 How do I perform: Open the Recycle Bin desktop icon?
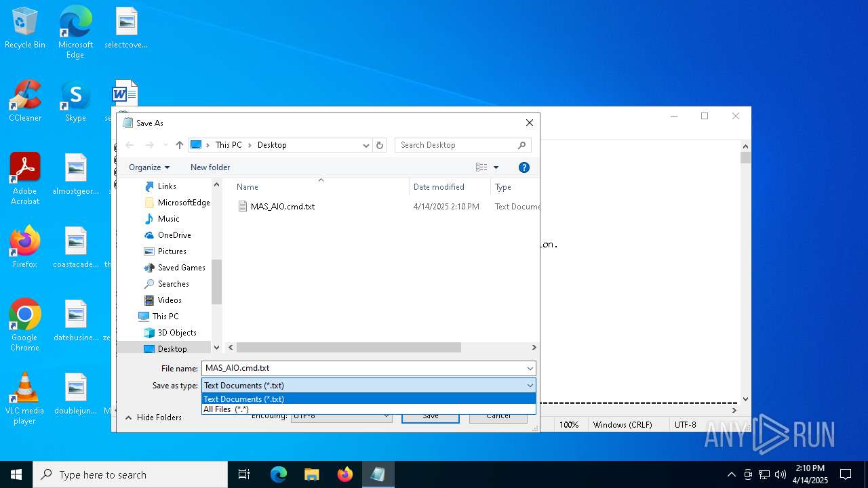click(25, 28)
